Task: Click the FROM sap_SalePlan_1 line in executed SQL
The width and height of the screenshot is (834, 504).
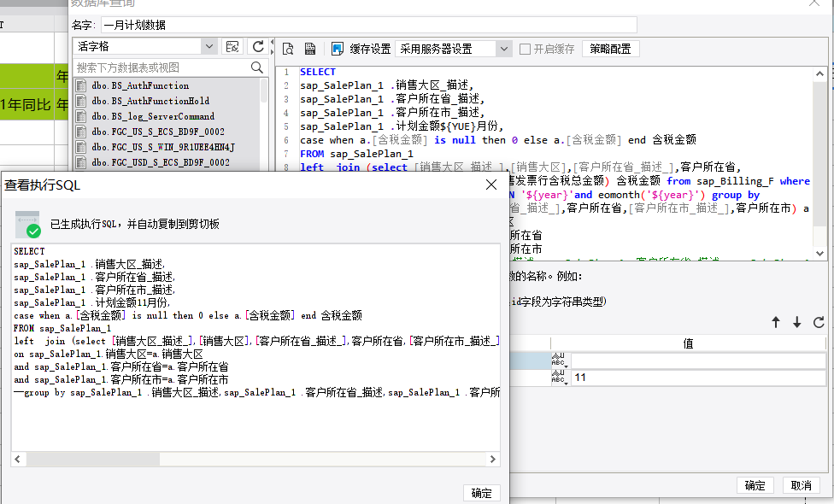Action: tap(62, 328)
